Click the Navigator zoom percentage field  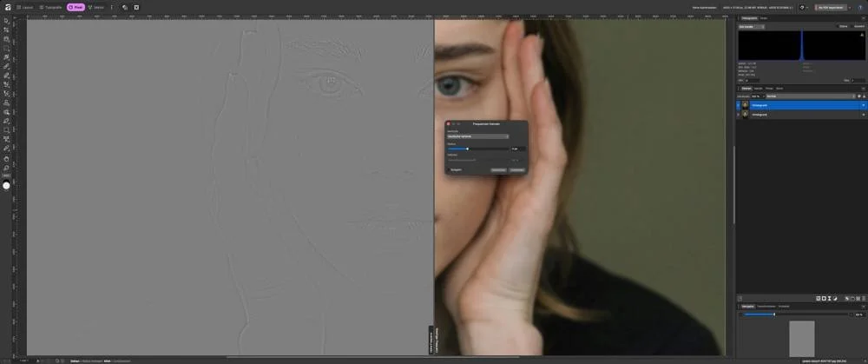pos(859,314)
